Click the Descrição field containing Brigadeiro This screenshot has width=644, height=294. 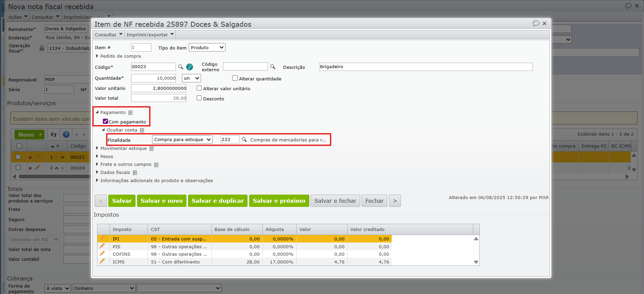point(426,67)
